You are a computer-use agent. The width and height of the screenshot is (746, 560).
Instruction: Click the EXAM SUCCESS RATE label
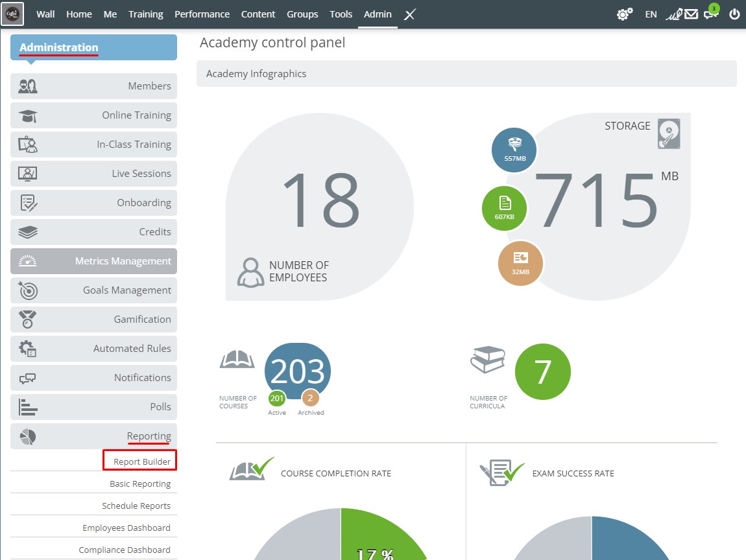coord(573,474)
